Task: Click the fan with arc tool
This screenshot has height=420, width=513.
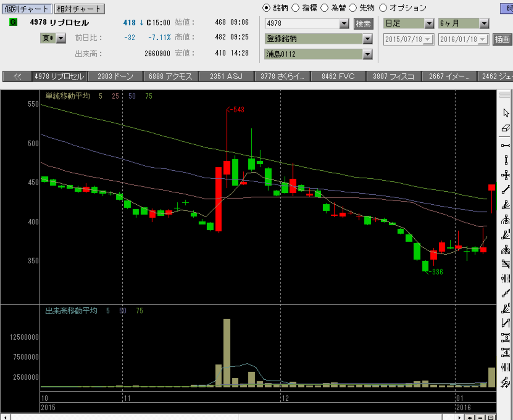Action: [x=506, y=308]
